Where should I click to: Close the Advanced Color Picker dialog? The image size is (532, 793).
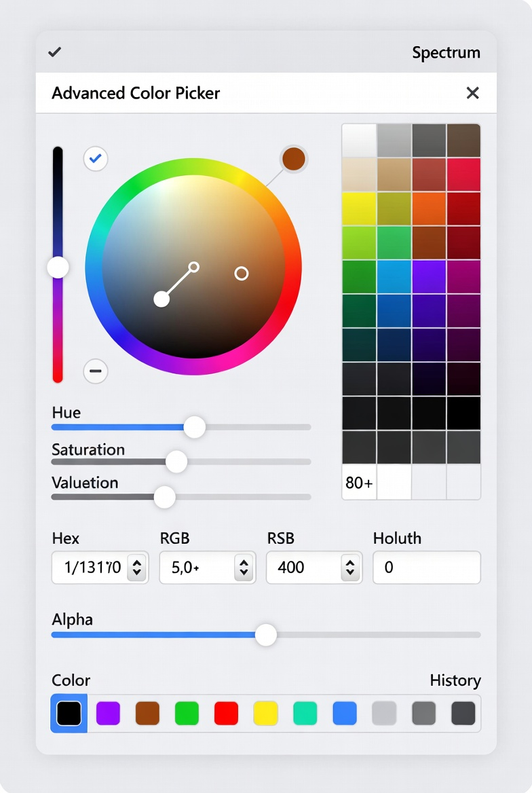pyautogui.click(x=473, y=93)
